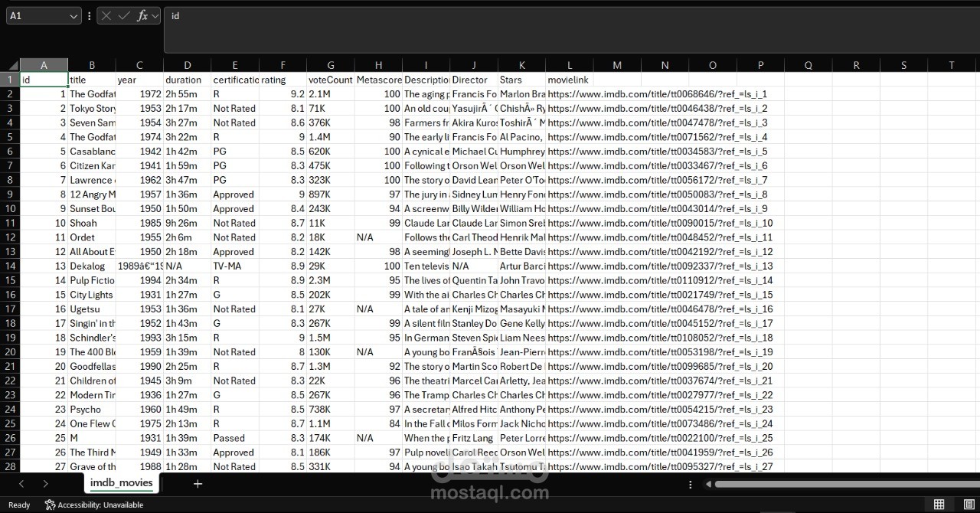Click the Casablanca title cell
This screenshot has width=980, height=513.
(92, 152)
